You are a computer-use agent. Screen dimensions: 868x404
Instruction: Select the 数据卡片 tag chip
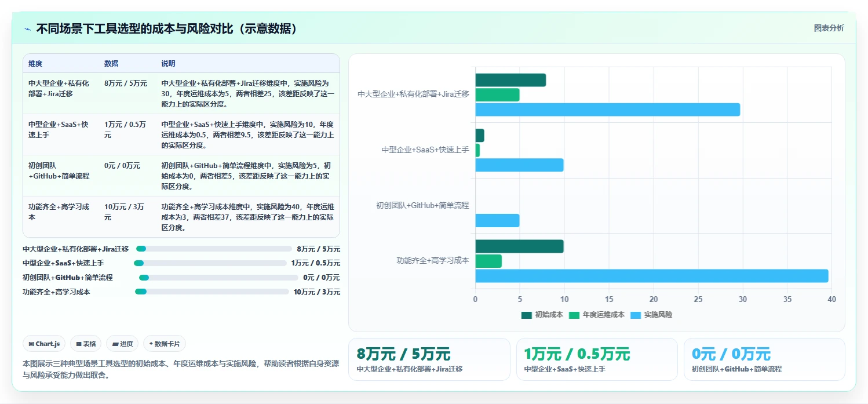coord(165,344)
